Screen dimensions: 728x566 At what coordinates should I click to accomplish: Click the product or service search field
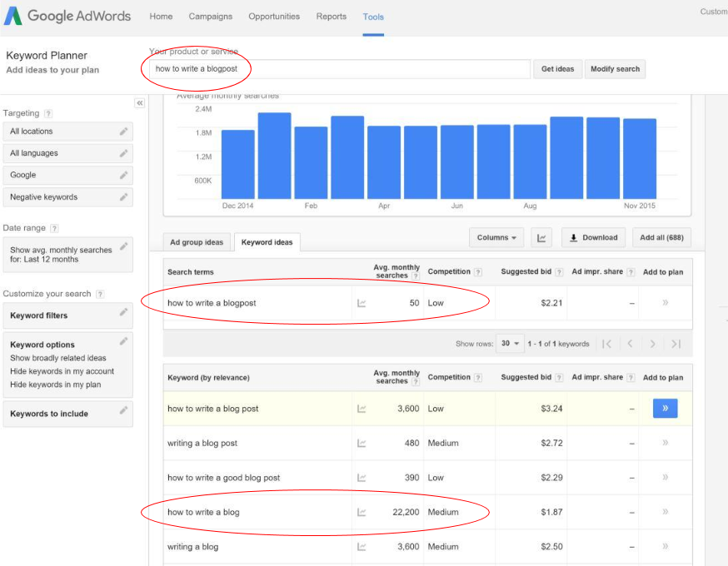(x=340, y=69)
